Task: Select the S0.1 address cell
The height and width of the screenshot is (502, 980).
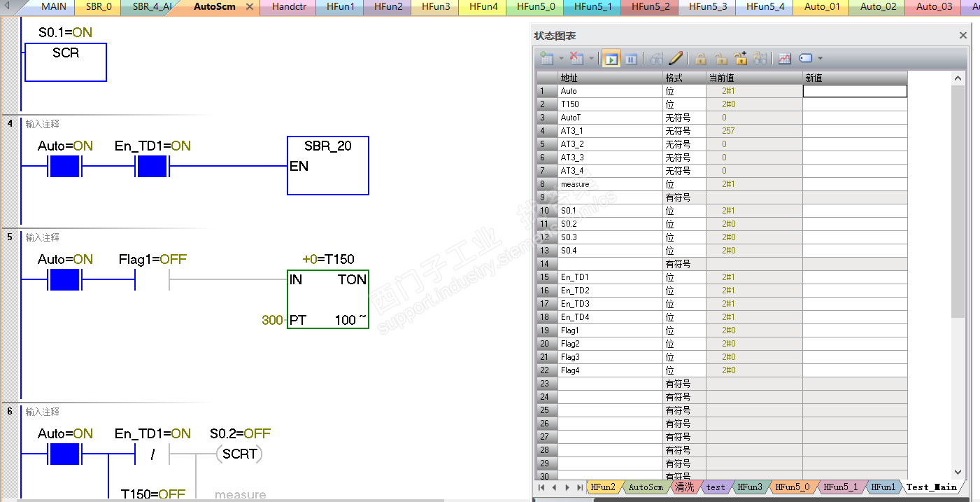Action: pyautogui.click(x=610, y=211)
